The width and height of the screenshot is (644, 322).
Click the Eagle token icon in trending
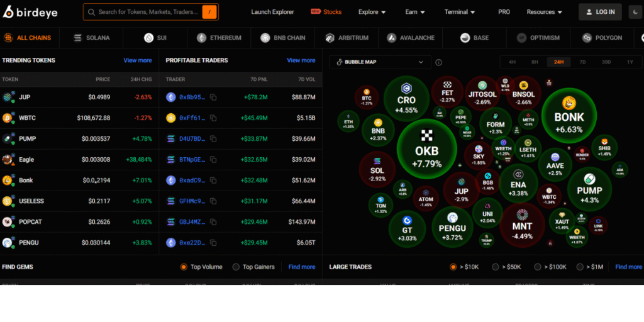click(x=8, y=160)
